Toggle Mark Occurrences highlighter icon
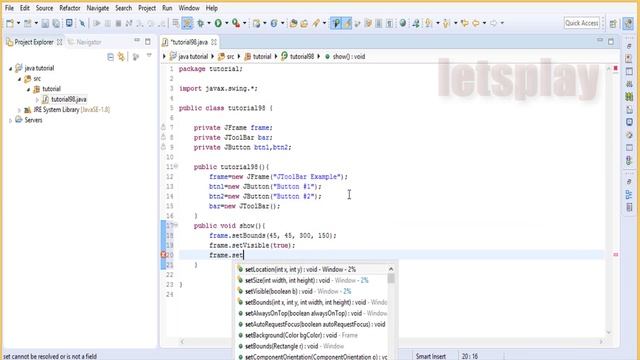The height and width of the screenshot is (360, 640). tap(347, 23)
